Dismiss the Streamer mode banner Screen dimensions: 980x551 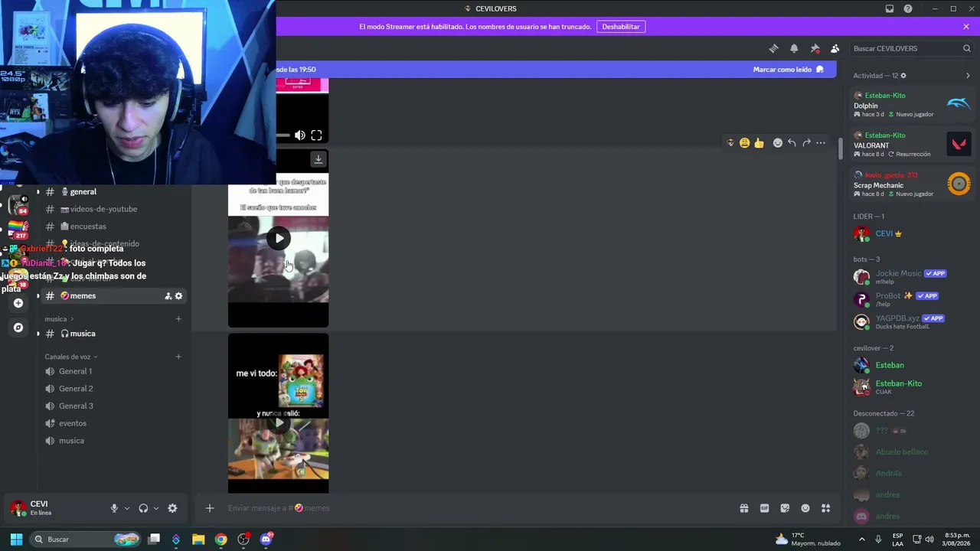coord(966,27)
